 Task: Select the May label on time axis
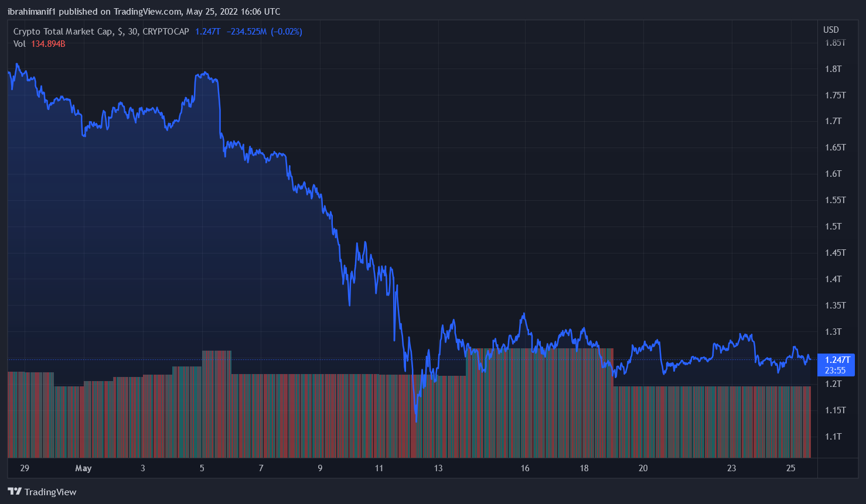pos(83,468)
